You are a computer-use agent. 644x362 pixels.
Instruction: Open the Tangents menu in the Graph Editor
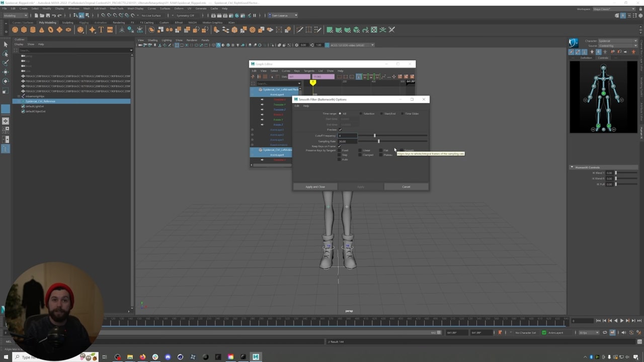308,71
